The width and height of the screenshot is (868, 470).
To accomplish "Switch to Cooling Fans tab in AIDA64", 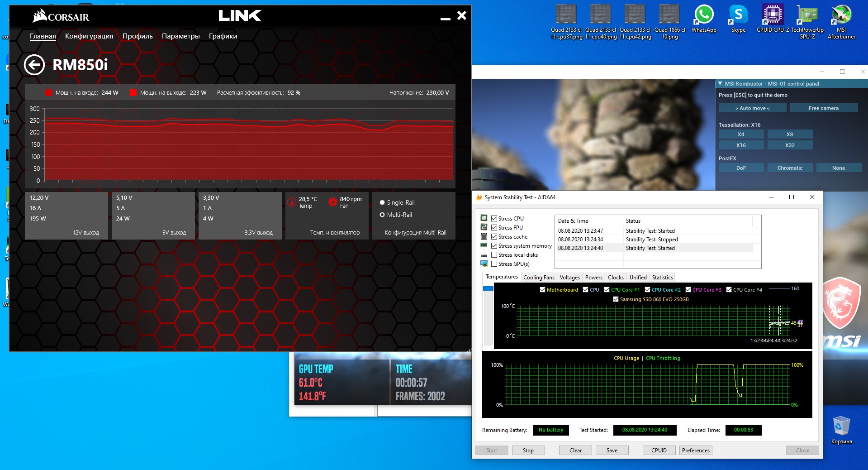I will [x=539, y=278].
